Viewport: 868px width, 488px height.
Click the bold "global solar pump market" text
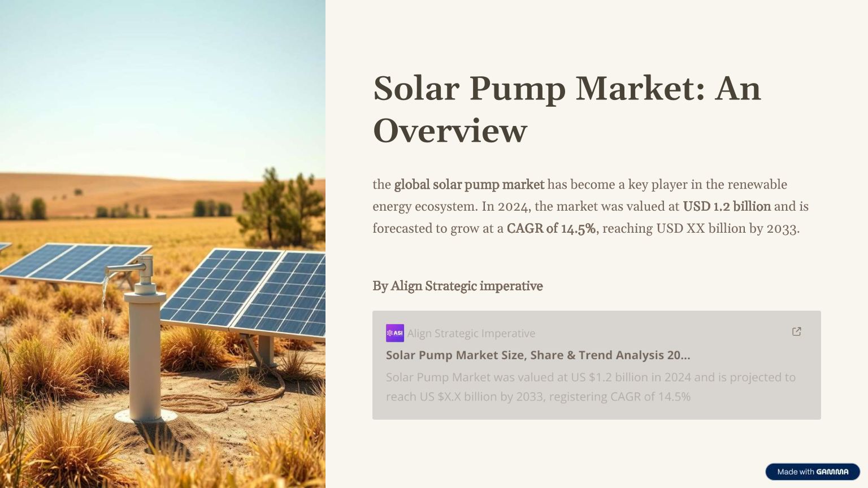coord(469,185)
